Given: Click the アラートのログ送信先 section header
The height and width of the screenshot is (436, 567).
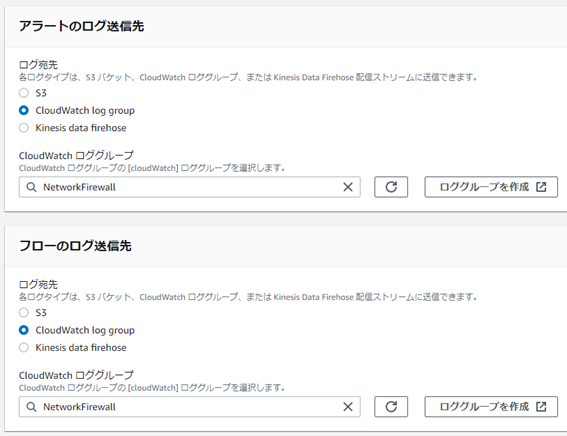Looking at the screenshot, I should (81, 26).
